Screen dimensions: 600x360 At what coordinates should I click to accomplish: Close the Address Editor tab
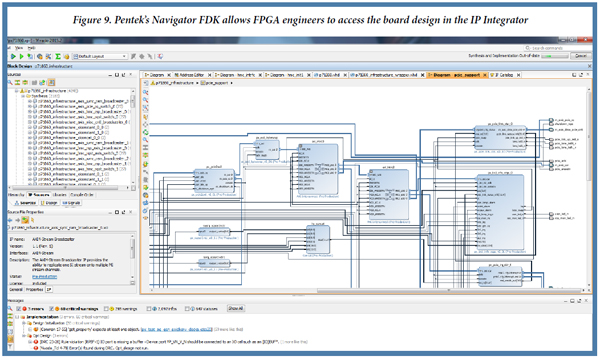tap(209, 75)
